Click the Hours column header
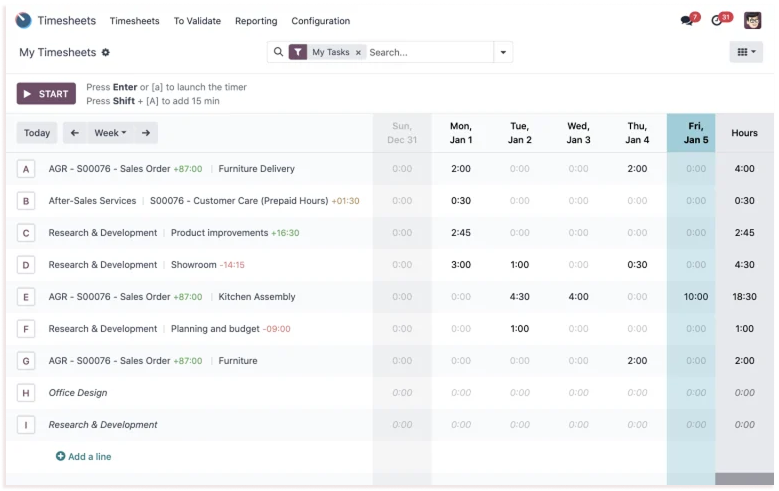 pos(744,133)
